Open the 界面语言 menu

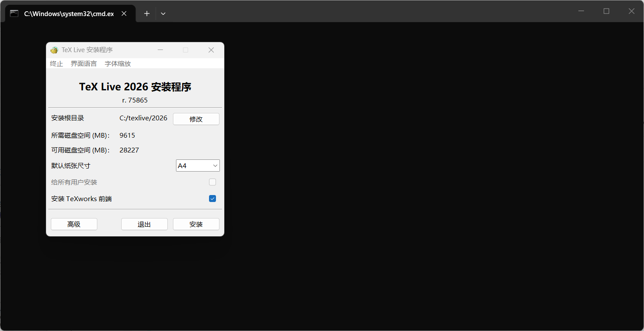coord(84,64)
